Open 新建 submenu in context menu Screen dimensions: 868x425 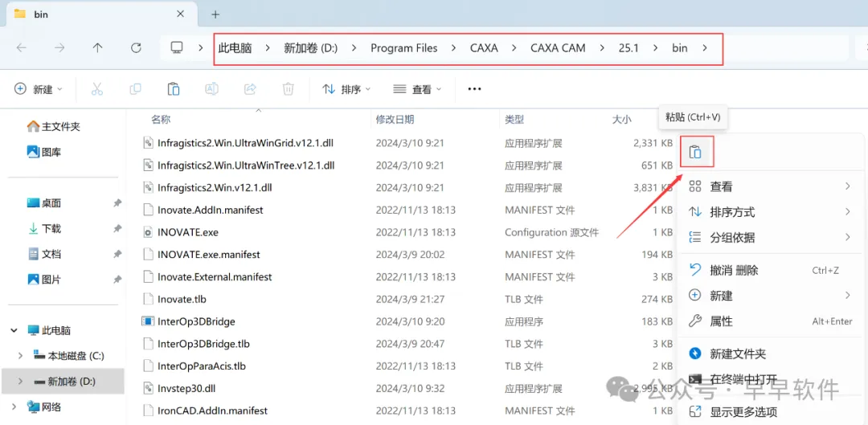pyautogui.click(x=770, y=296)
